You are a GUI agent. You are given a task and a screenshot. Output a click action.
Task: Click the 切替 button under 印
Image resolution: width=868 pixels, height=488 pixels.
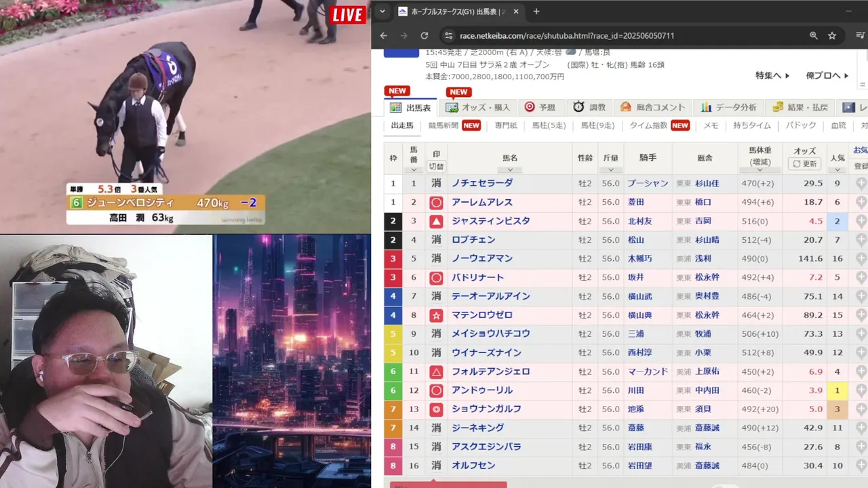point(436,167)
